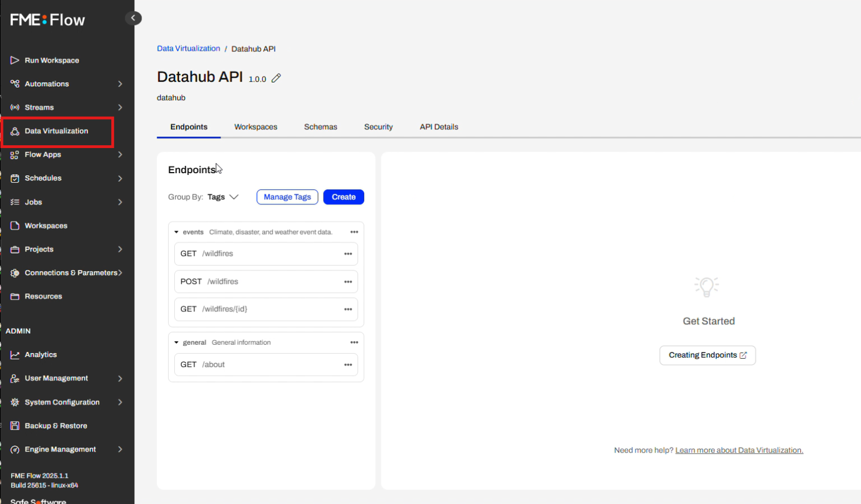Collapse the sidebar with the arrow button
This screenshot has height=504, width=861.
click(133, 18)
